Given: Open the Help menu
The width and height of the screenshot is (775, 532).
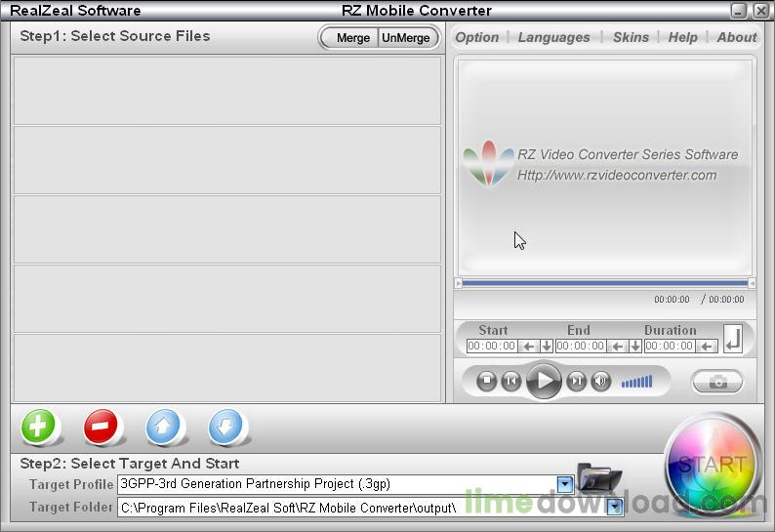Looking at the screenshot, I should (683, 37).
